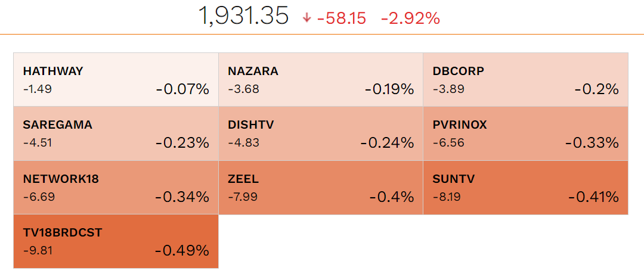Open the HATHWAY heatmap tile
This screenshot has height=277, width=644.
pos(116,80)
